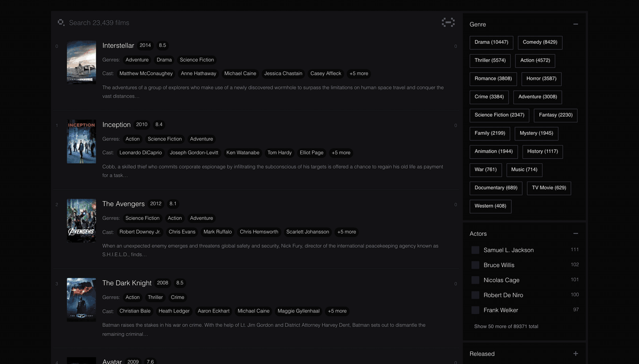Image resolution: width=639 pixels, height=364 pixels.
Task: Click Maggie Gyllenhaal cast tag
Action: 299,311
